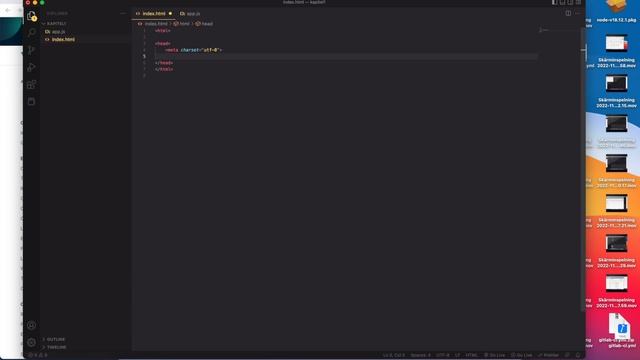
Task: Select node-v18.12.1.pkg on the desktop
Action: [616, 11]
